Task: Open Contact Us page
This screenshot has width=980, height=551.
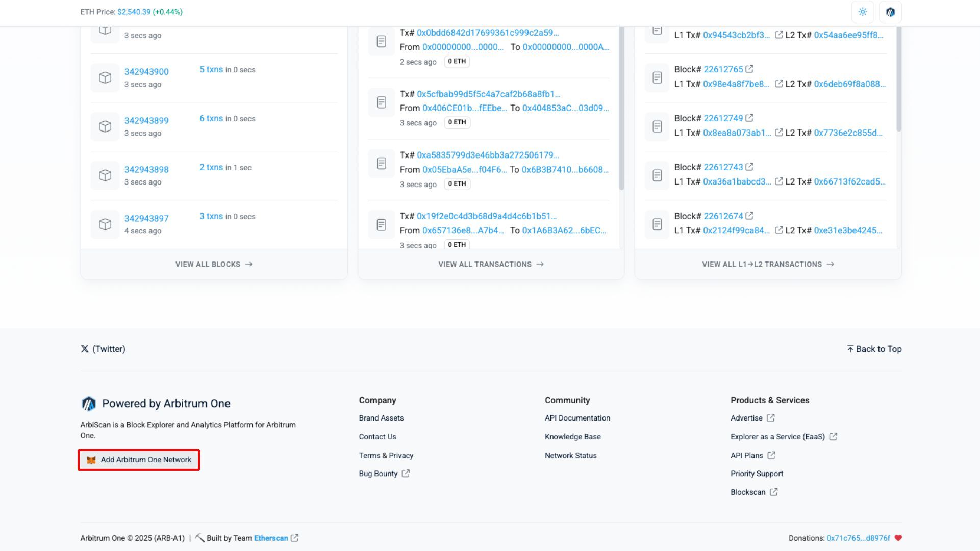Action: tap(378, 437)
